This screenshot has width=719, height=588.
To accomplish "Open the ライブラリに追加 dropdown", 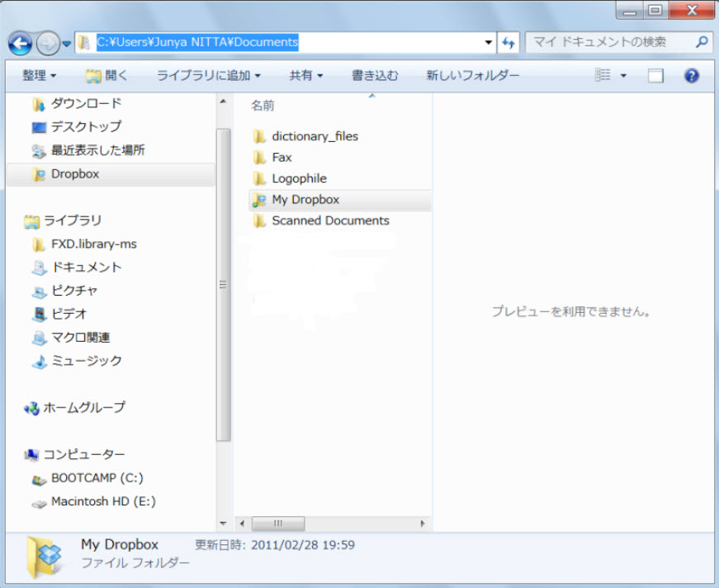I will pyautogui.click(x=208, y=76).
